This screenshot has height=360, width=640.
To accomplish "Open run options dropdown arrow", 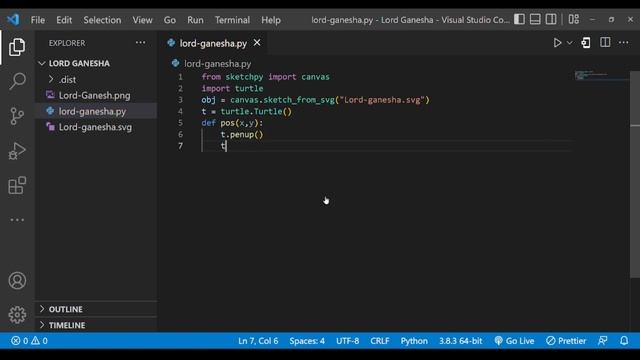I will tap(569, 43).
